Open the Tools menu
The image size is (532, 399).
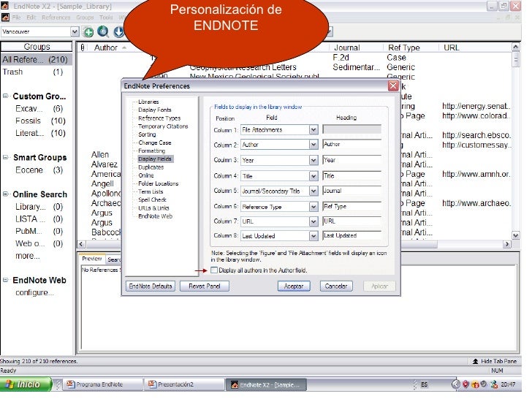coord(106,18)
